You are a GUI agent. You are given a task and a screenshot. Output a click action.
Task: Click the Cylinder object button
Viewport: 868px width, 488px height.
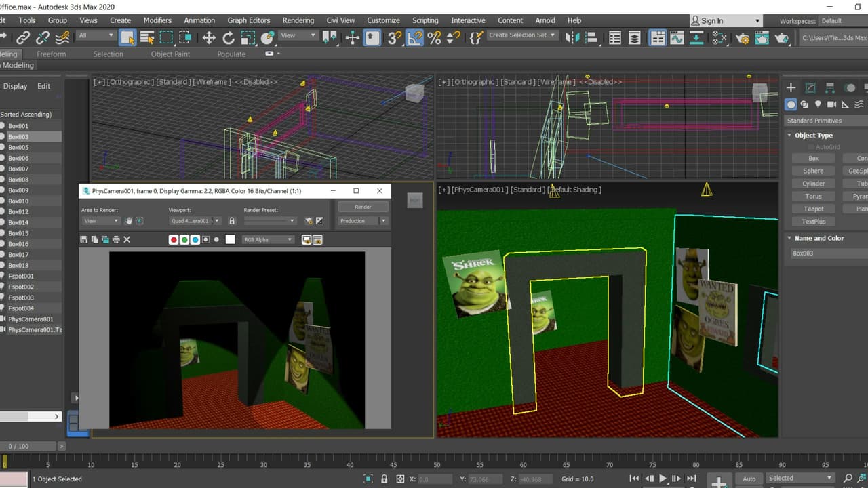click(813, 184)
